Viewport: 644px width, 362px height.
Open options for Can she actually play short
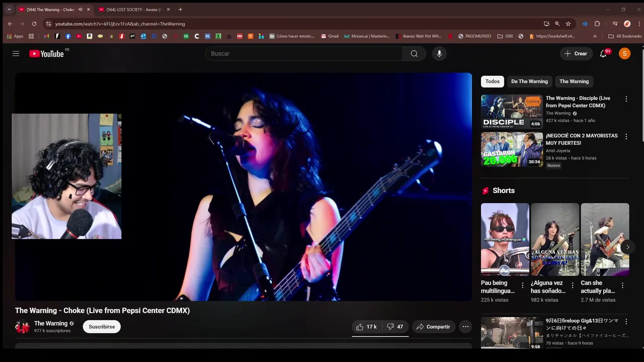(x=622, y=285)
